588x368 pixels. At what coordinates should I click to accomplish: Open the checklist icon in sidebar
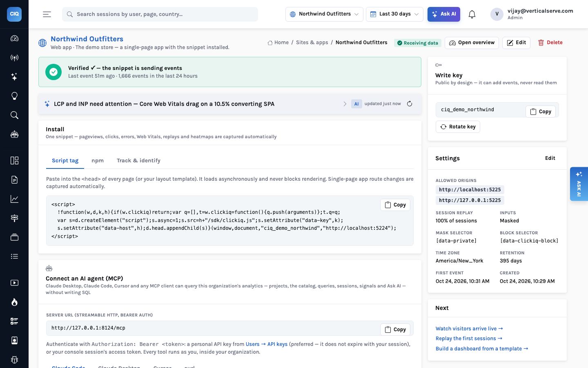[14, 321]
